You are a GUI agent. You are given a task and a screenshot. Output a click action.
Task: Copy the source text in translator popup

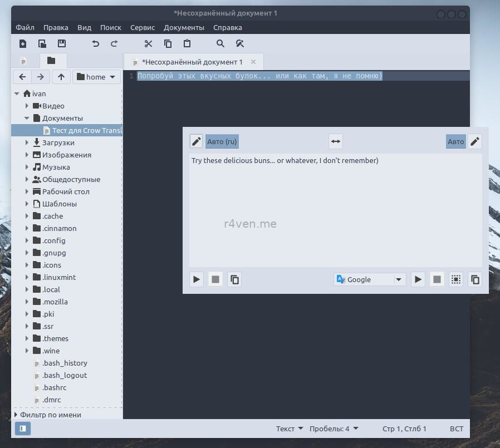234,279
